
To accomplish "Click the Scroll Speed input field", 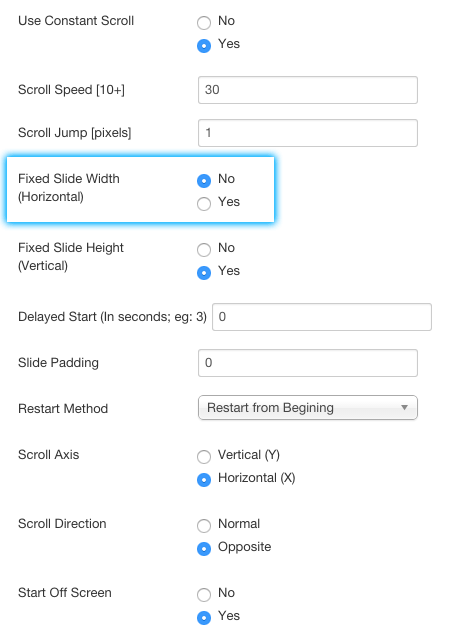I will click(308, 90).
